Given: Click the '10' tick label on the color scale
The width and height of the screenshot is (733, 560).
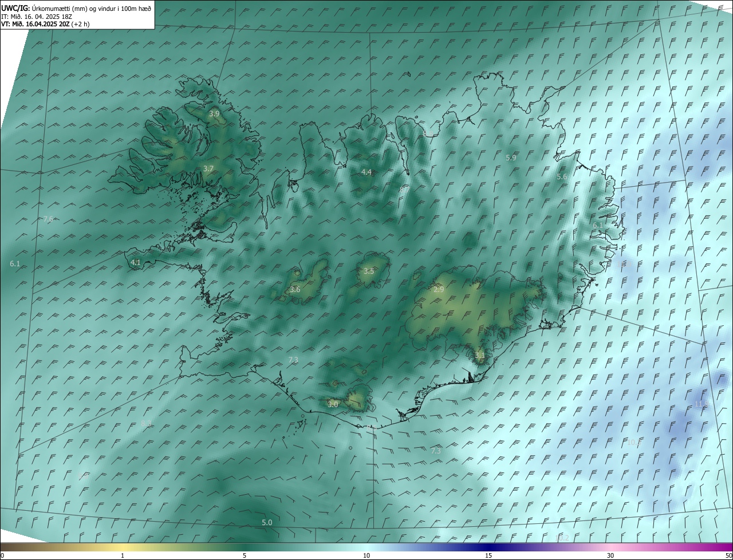Looking at the screenshot, I should [x=366, y=555].
